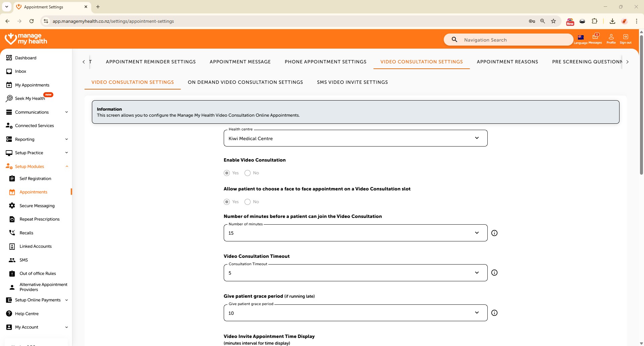Switch to Appointment Reasons tab
The width and height of the screenshot is (644, 346).
[x=507, y=62]
